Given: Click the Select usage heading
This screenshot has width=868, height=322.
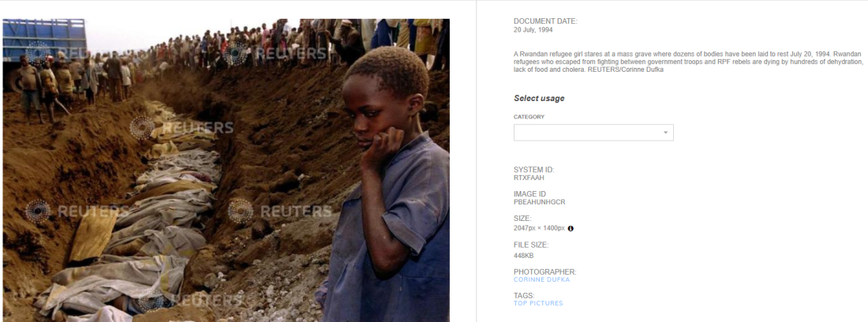Looking at the screenshot, I should tap(539, 99).
